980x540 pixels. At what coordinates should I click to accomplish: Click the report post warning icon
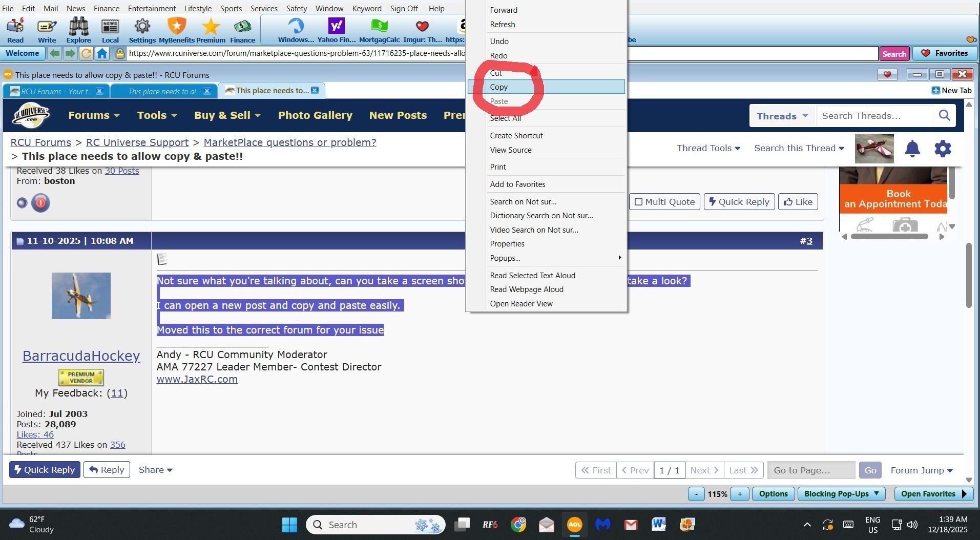click(x=40, y=203)
